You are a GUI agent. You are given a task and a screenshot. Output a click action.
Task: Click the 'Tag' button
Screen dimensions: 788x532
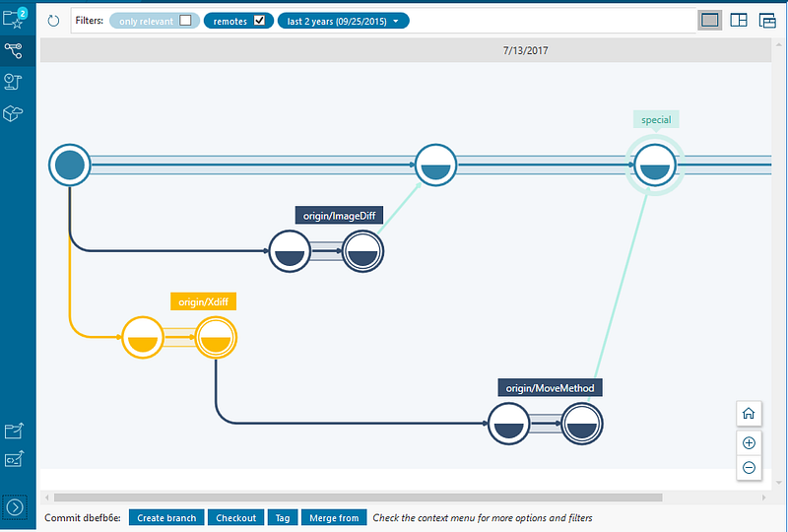[283, 518]
